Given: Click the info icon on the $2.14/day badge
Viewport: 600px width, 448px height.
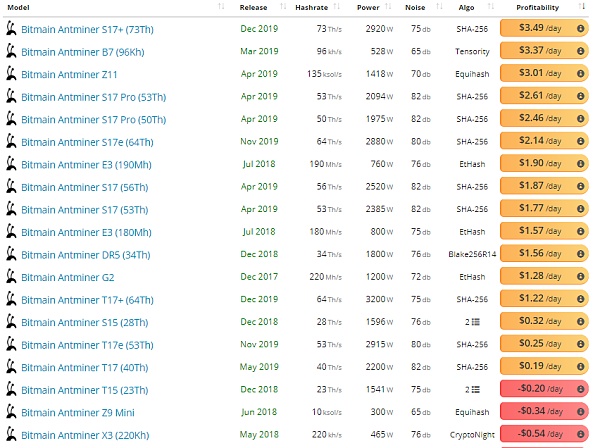Looking at the screenshot, I should 580,141.
